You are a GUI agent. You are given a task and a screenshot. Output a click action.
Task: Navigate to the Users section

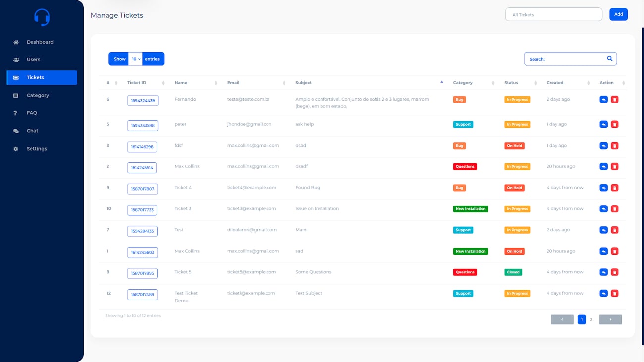tap(33, 59)
